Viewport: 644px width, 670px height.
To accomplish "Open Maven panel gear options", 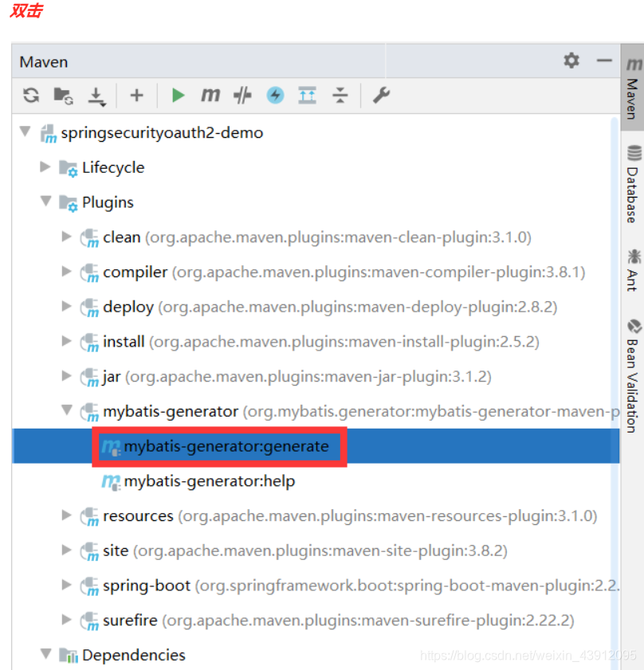I will [571, 61].
